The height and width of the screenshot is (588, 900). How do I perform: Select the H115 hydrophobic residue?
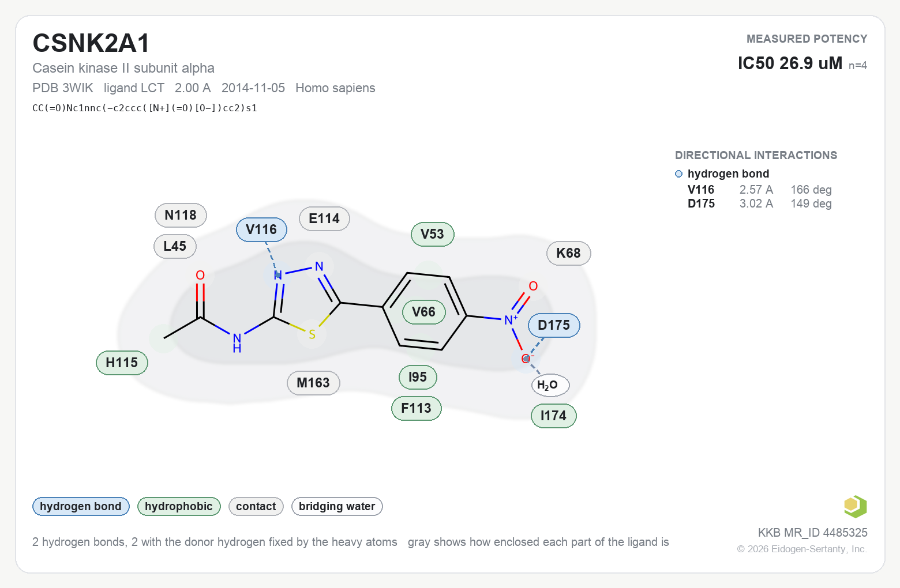[x=122, y=363]
